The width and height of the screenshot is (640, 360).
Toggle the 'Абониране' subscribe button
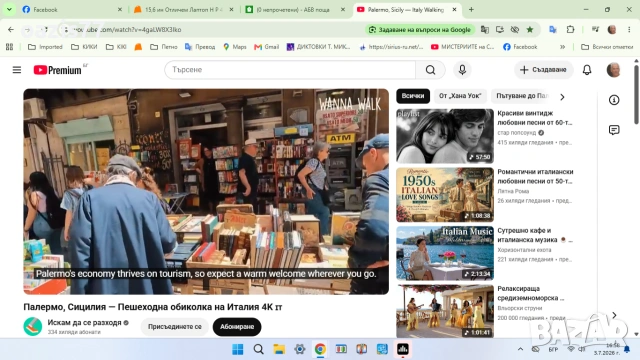(x=237, y=327)
